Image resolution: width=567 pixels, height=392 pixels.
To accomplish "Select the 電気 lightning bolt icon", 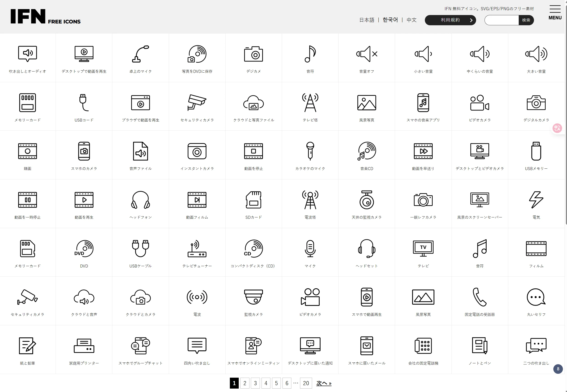I will coord(536,200).
